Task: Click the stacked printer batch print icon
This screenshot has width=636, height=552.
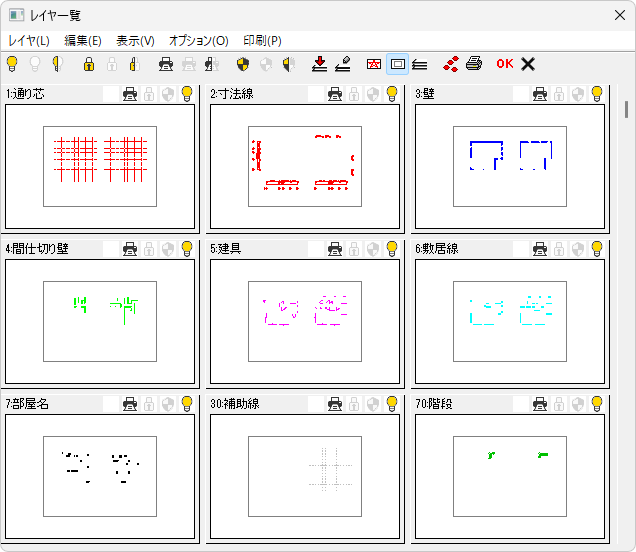Action: tap(474, 64)
